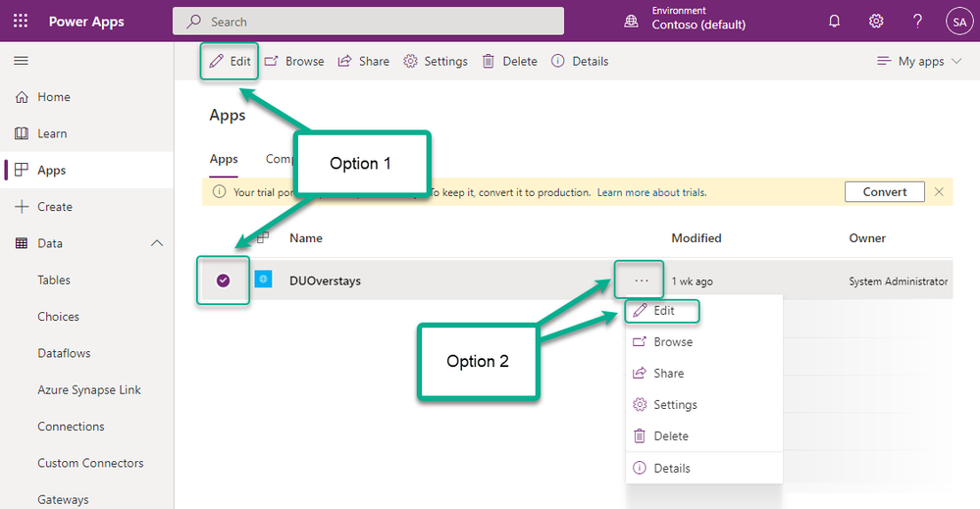Screen dimensions: 980x509
Task: Click the search magnifier icon
Action: tap(194, 22)
